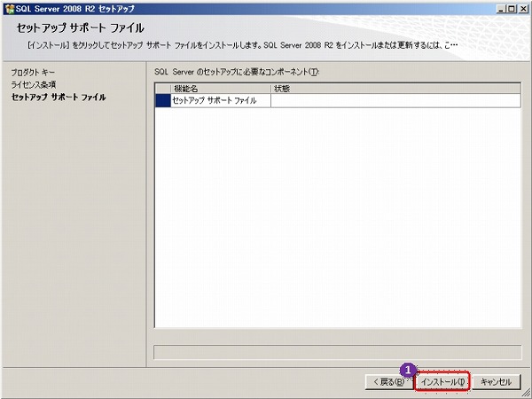Go back with the 戻る button
532x399 pixels.
coord(388,381)
